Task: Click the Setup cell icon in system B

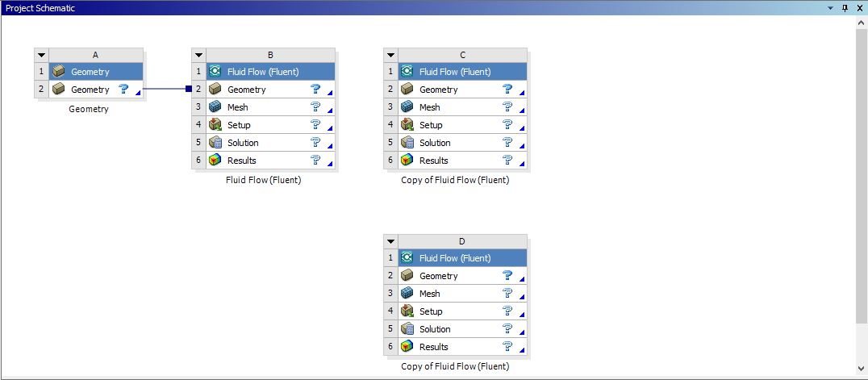Action: 215,124
